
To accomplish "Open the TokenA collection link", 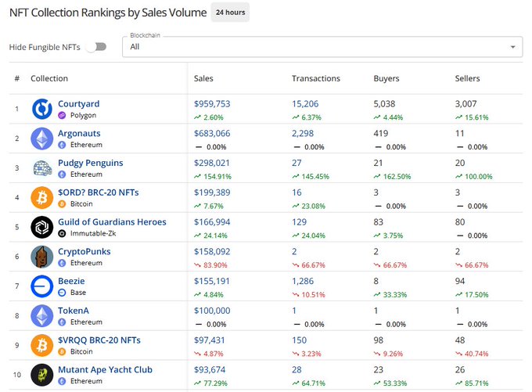I will [x=74, y=311].
